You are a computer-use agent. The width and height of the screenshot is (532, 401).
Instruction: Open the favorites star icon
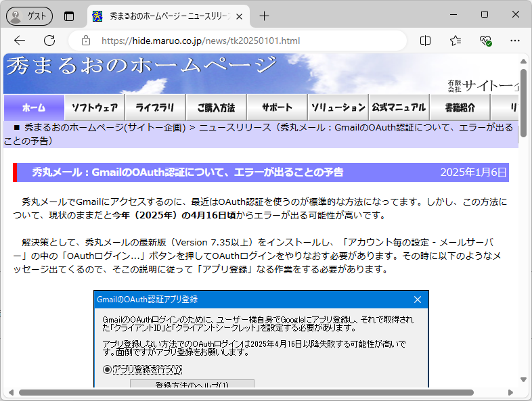456,41
